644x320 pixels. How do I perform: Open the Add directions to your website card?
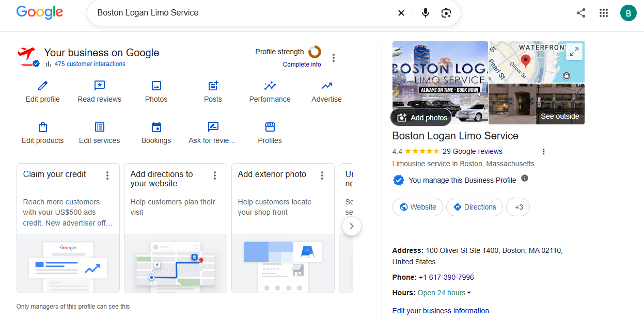coord(176,228)
